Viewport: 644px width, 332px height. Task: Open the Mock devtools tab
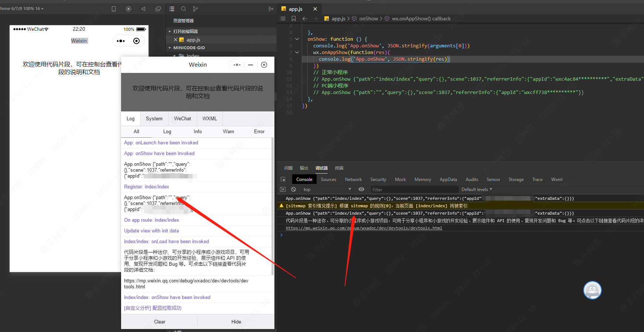coord(400,180)
